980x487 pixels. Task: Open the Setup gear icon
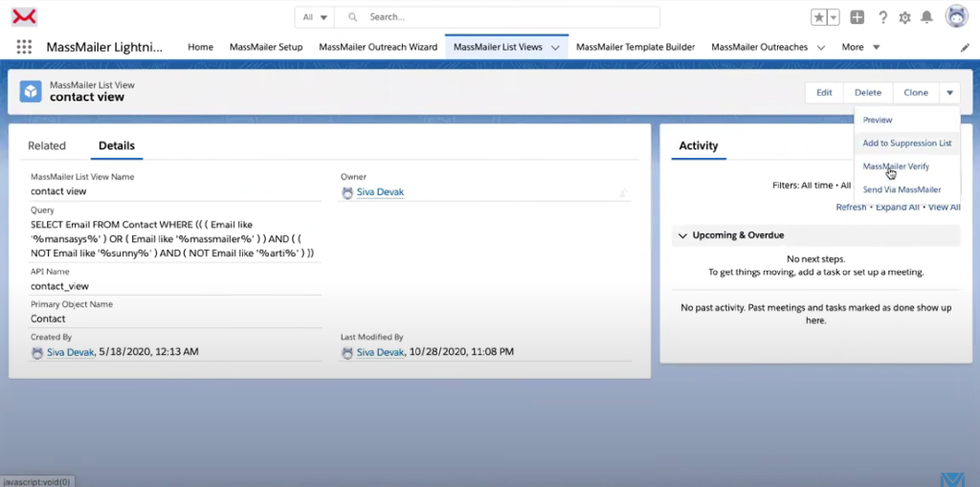[x=904, y=17]
